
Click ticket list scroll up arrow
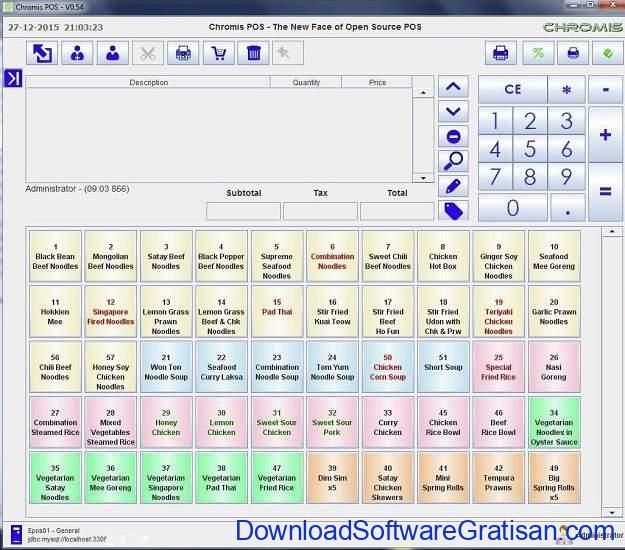423,92
